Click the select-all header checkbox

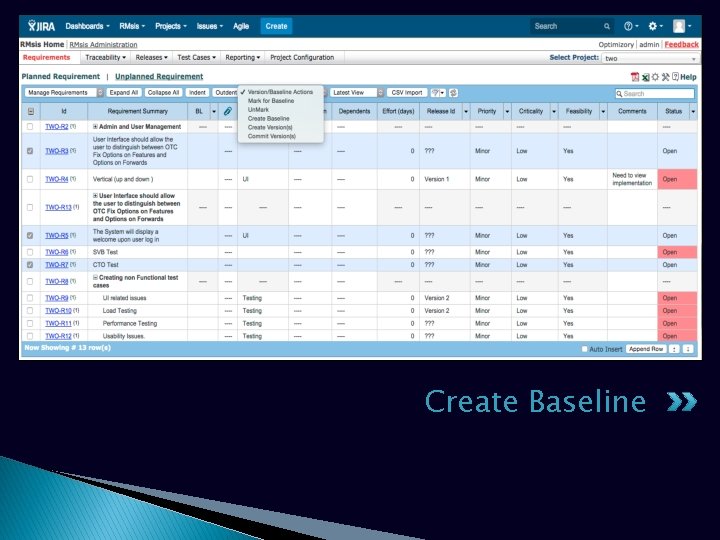coord(31,111)
